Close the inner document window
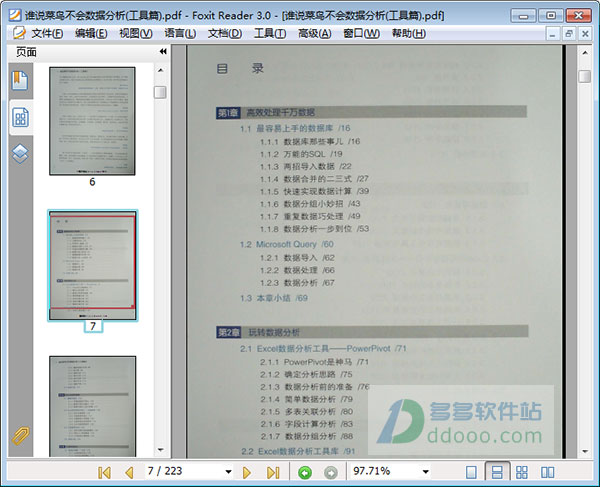Viewport: 600px width, 487px height. coord(585,34)
